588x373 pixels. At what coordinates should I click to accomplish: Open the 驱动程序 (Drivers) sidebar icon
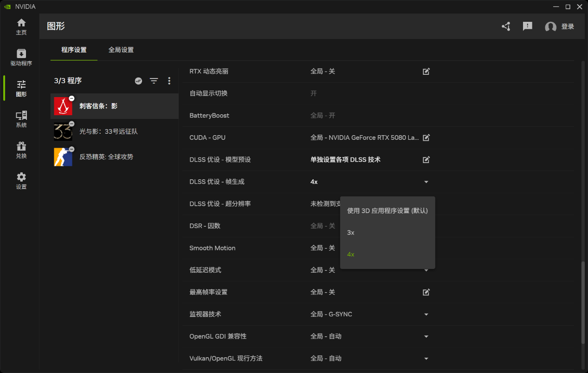[x=21, y=57]
